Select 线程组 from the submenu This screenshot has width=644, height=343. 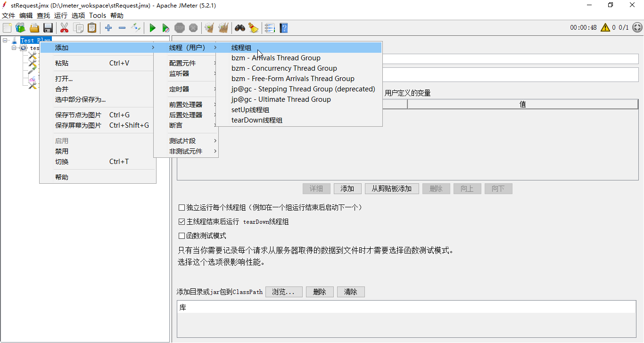tap(298, 48)
